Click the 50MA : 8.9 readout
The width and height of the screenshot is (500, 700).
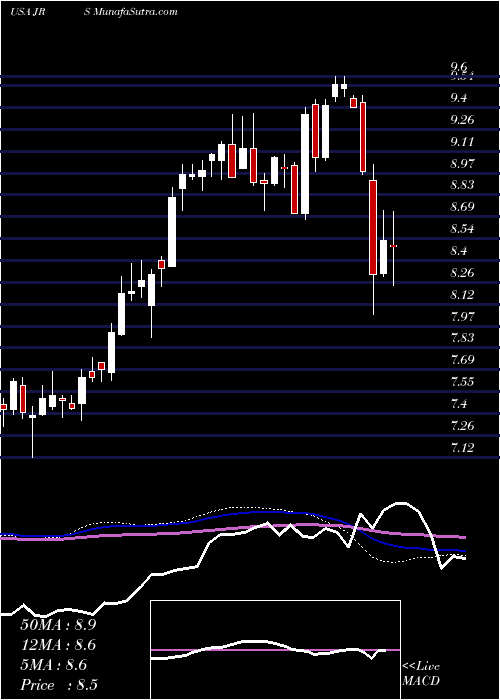pyautogui.click(x=58, y=625)
